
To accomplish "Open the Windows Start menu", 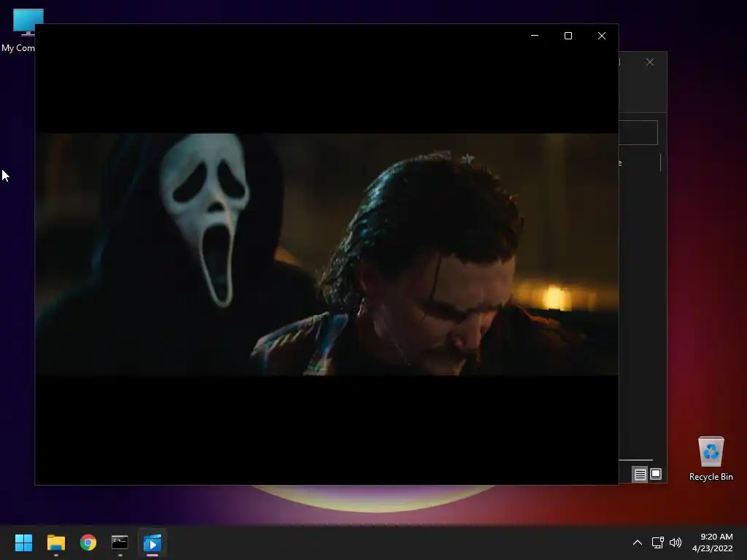I will point(23,542).
